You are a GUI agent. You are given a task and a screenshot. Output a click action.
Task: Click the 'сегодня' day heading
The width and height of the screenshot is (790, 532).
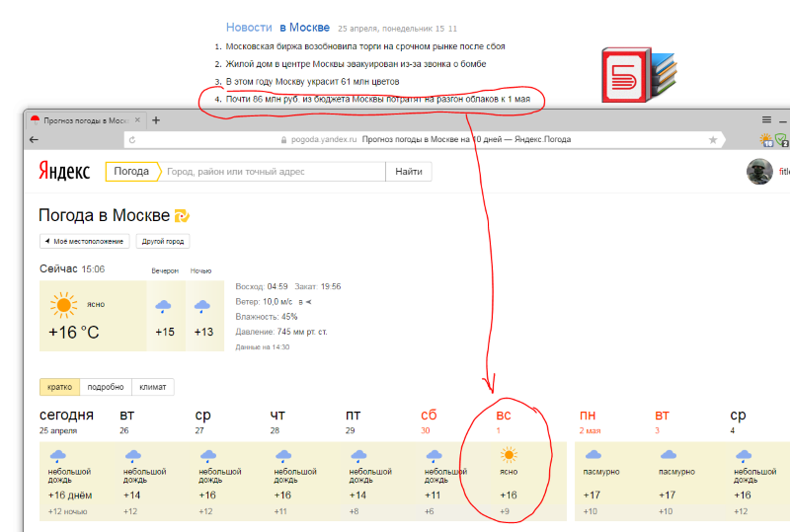pos(66,416)
